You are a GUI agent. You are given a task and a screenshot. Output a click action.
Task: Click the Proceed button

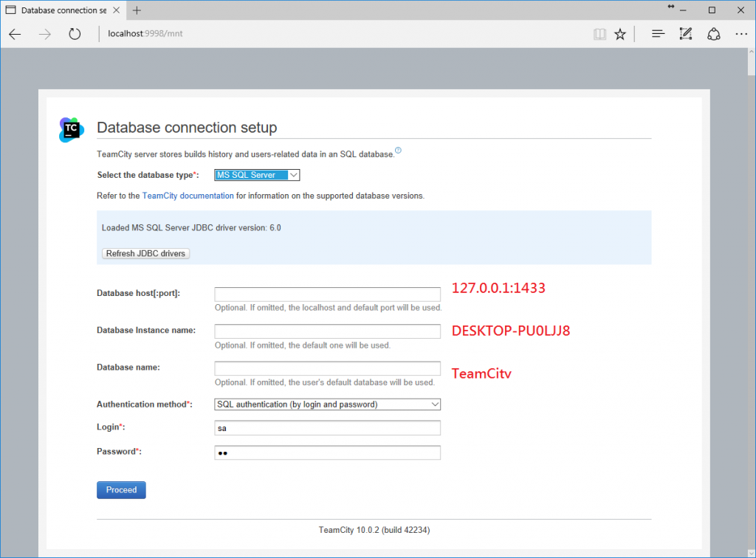pos(121,490)
